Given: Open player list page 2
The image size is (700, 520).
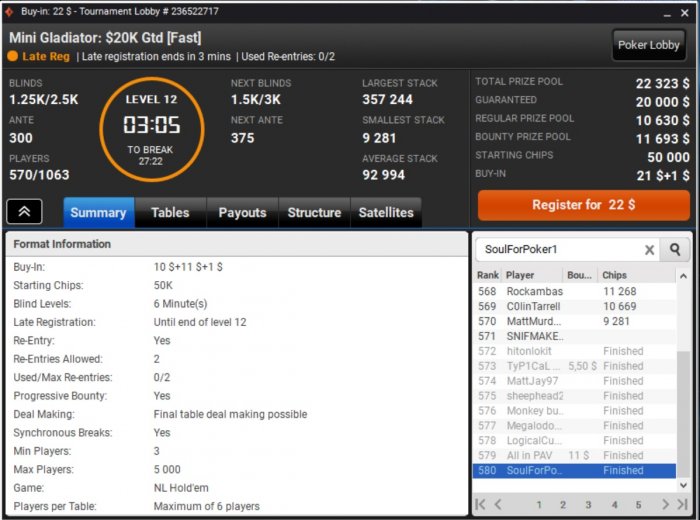Looking at the screenshot, I should [563, 505].
